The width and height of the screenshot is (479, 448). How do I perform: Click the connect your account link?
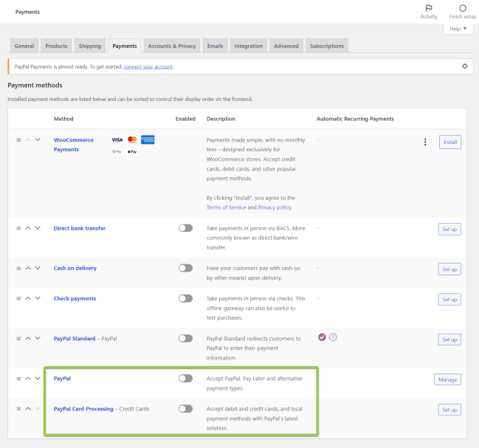[x=148, y=66]
